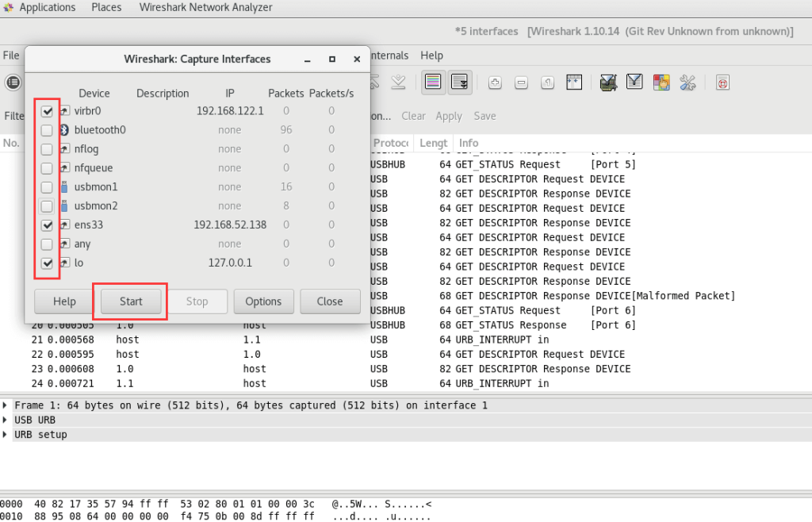Viewport: 812px width, 522px height.
Task: Open the coloring rules icon
Action: click(661, 83)
